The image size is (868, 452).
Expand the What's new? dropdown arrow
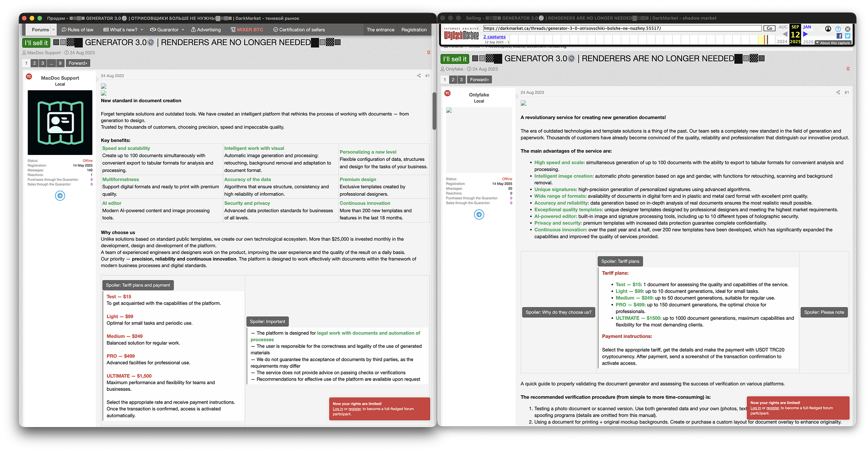click(142, 30)
